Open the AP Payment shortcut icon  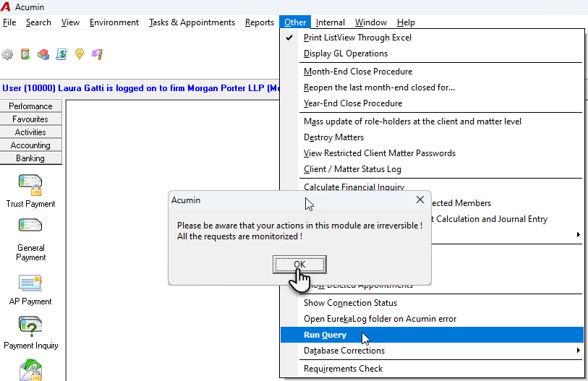click(30, 283)
